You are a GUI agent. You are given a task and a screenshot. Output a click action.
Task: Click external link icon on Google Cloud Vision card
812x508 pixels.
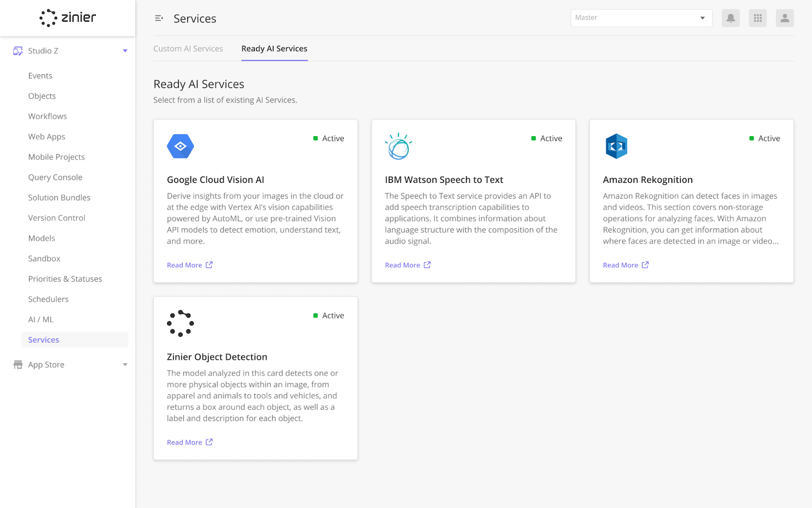(x=209, y=265)
